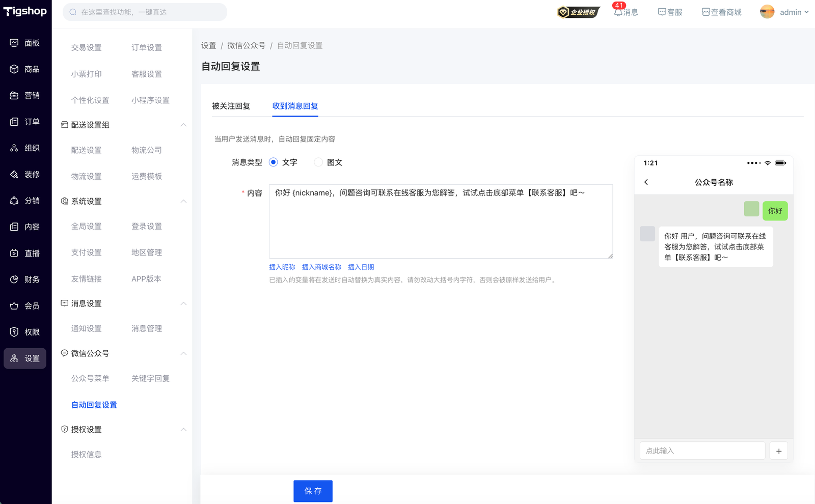
Task: Collapse the 系统设置 group chevron
Action: click(183, 201)
